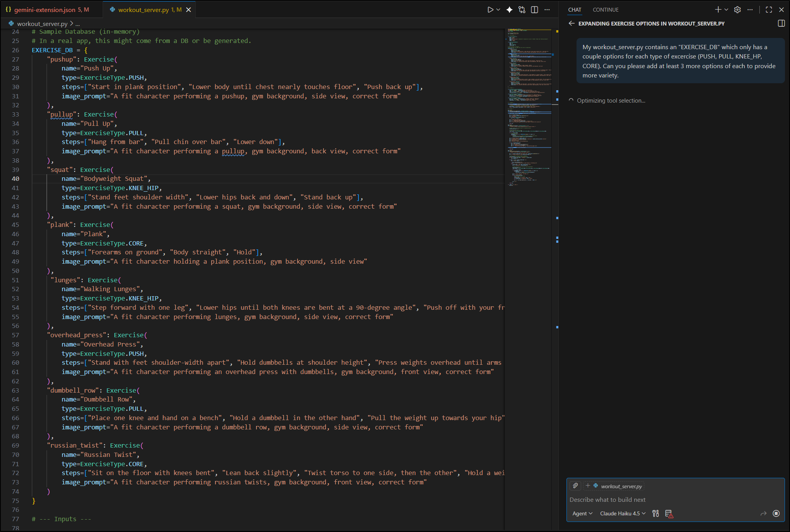Open the Agent mode dropdown

(582, 513)
